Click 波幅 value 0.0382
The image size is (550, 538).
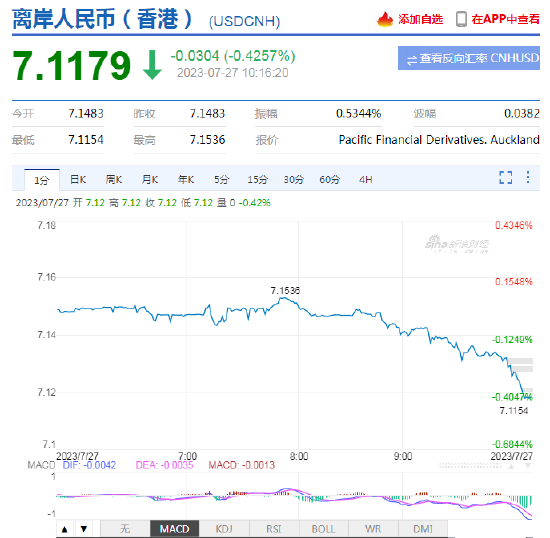[522, 114]
